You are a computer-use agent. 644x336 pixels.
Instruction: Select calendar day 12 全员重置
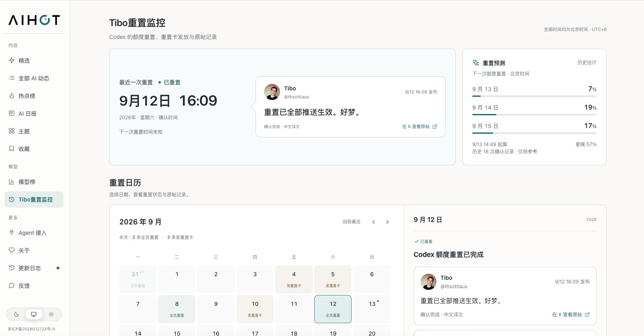[333, 309]
